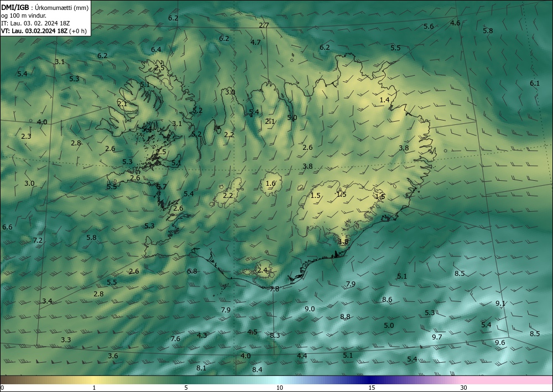Click the 4.6 value near the top right

coord(455,23)
